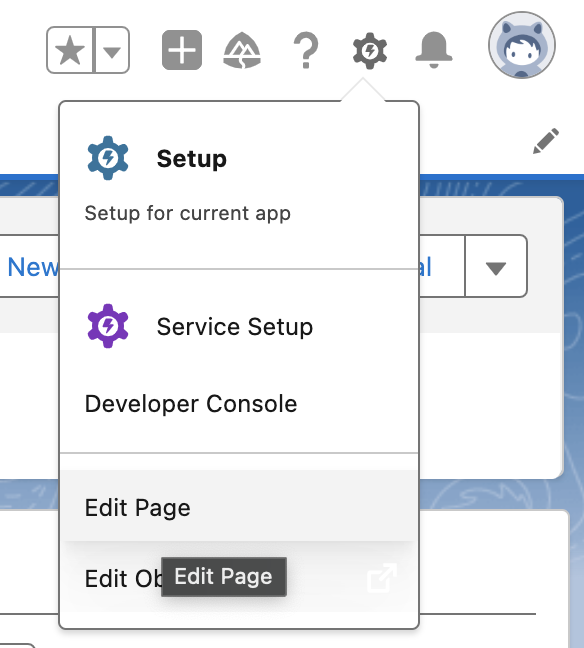584x648 pixels.
Task: Open the favorites list dropdown arrow
Action: [112, 52]
